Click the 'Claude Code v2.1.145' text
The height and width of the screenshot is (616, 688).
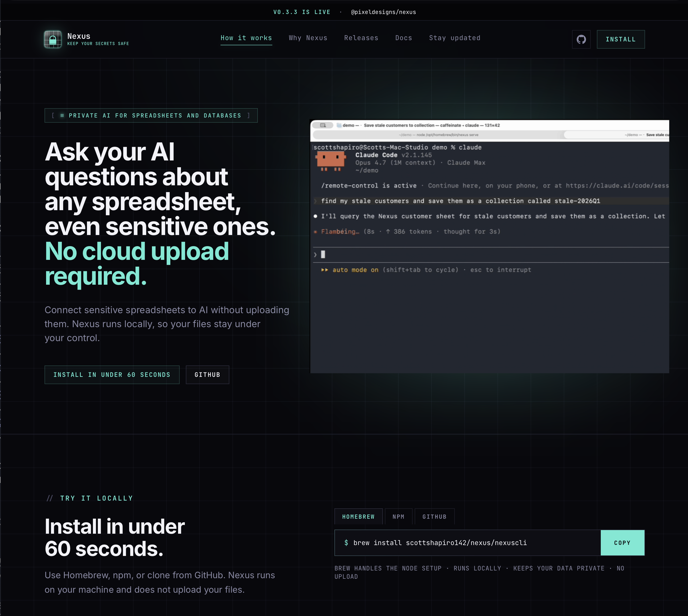[394, 155]
